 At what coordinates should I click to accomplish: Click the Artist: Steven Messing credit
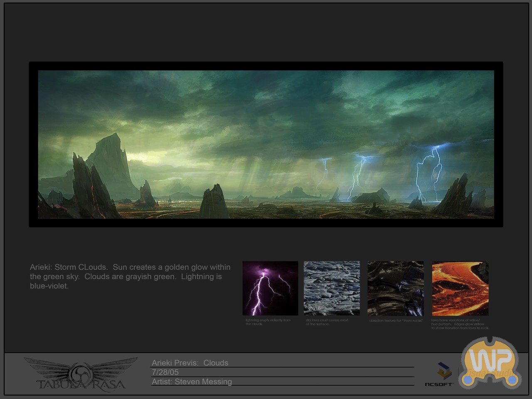click(x=192, y=382)
